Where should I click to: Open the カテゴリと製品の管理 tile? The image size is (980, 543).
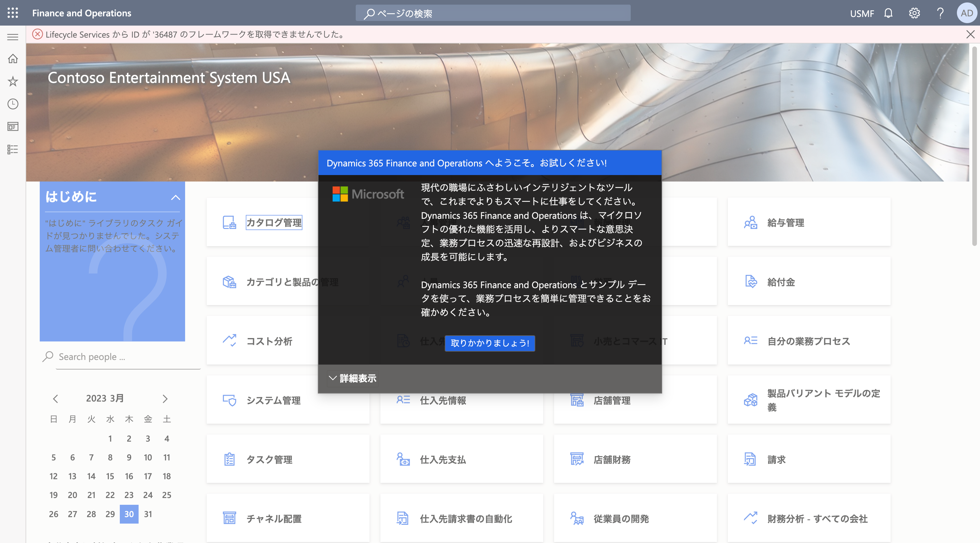288,281
